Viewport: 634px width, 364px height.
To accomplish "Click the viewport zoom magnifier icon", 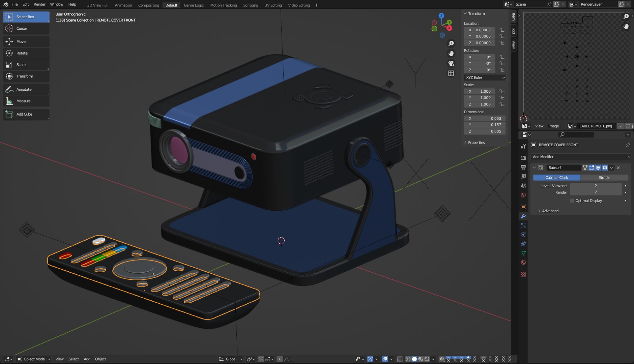I will (x=451, y=43).
